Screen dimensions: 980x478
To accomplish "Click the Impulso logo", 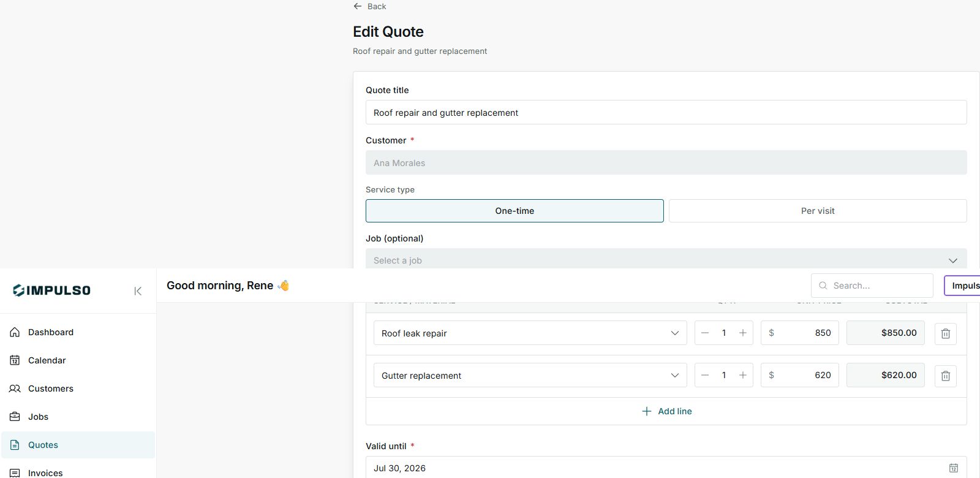I will tap(52, 290).
